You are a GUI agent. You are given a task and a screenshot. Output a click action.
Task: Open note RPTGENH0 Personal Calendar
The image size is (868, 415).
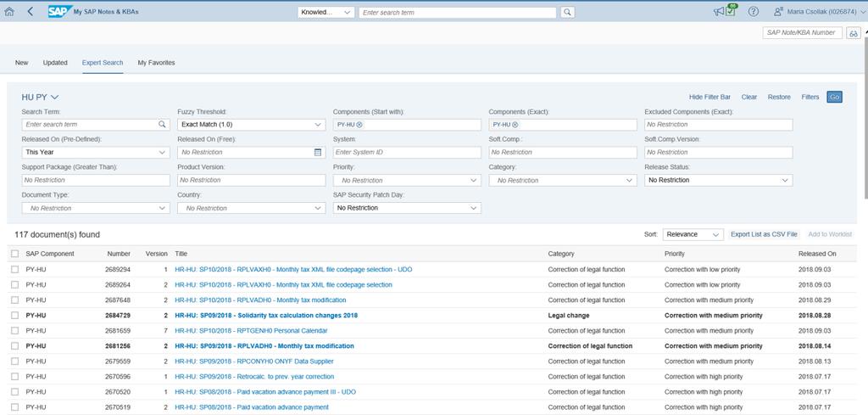point(251,331)
